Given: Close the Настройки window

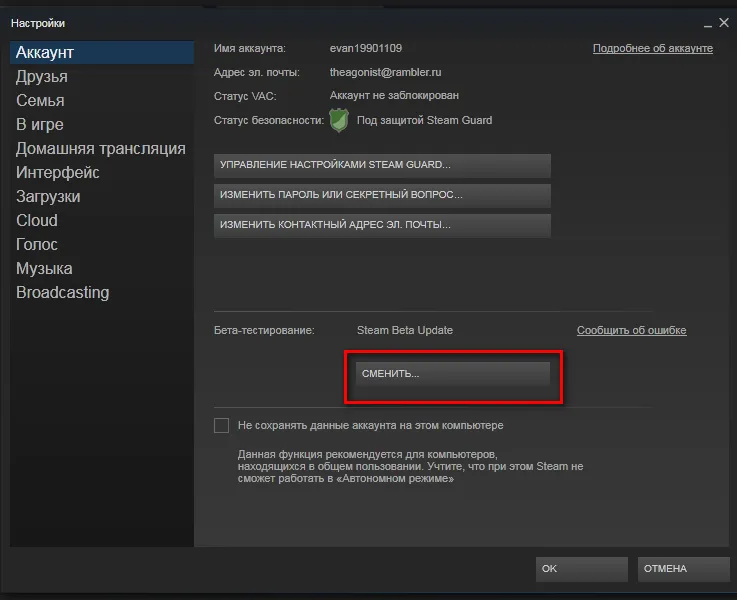Looking at the screenshot, I should coord(724,23).
